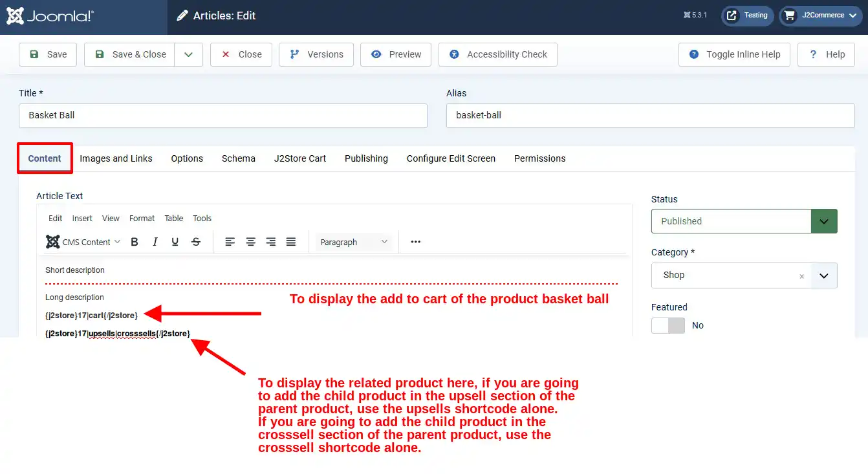Click the Accessibility Check button
This screenshot has width=868, height=474.
coord(498,54)
